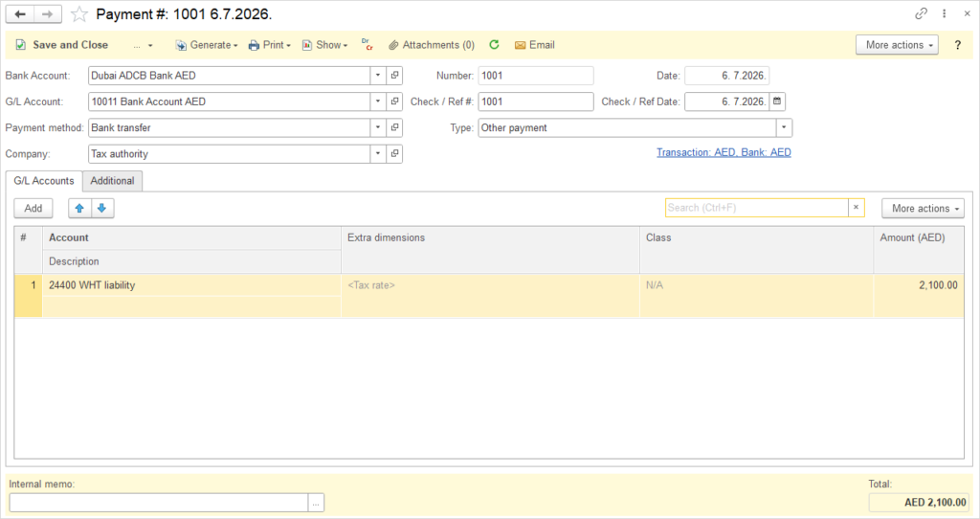Image resolution: width=980 pixels, height=519 pixels.
Task: Expand Payment method dropdown arrow
Action: 378,127
